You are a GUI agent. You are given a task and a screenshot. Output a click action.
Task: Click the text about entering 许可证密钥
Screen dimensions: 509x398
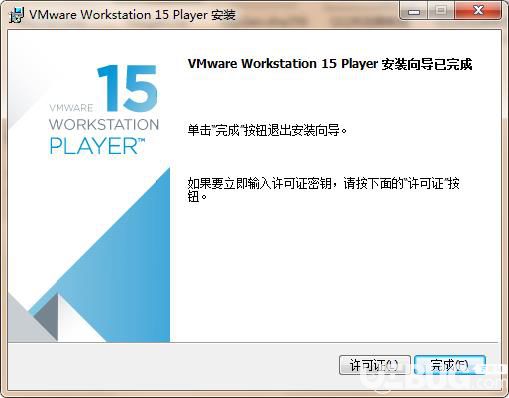pos(323,190)
